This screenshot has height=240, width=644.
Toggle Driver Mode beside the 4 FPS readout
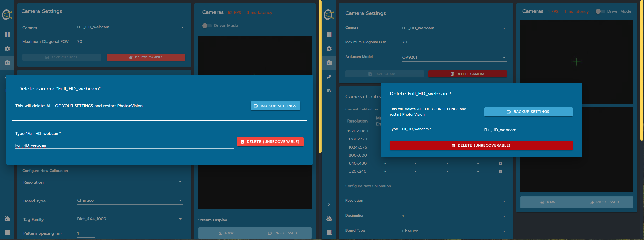(600, 11)
